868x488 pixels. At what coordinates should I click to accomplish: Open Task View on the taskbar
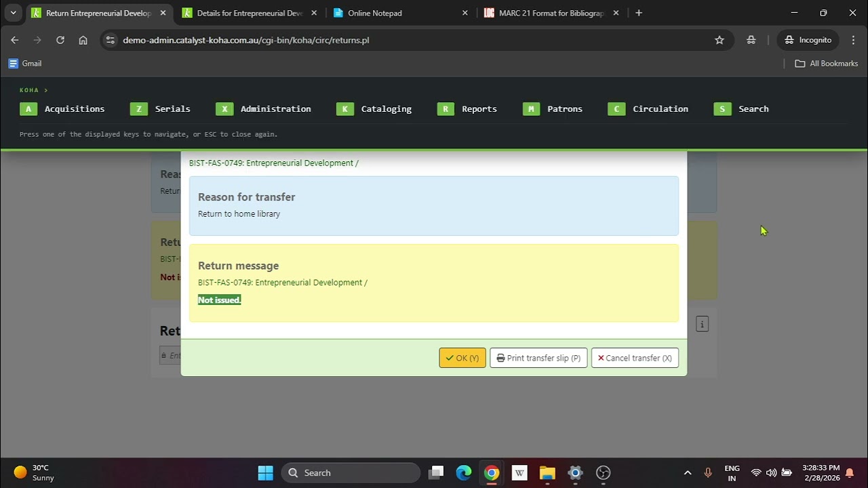point(436,472)
